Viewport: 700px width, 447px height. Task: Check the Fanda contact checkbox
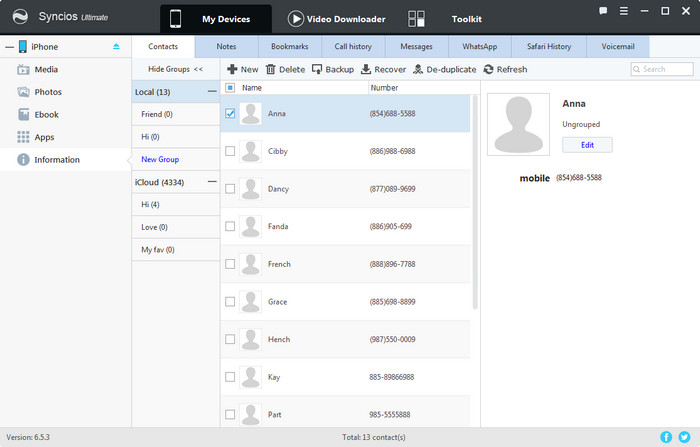[230, 226]
